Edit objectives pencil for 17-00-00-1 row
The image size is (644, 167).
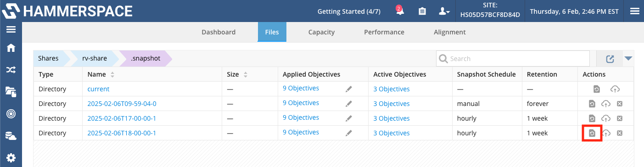coord(349,118)
